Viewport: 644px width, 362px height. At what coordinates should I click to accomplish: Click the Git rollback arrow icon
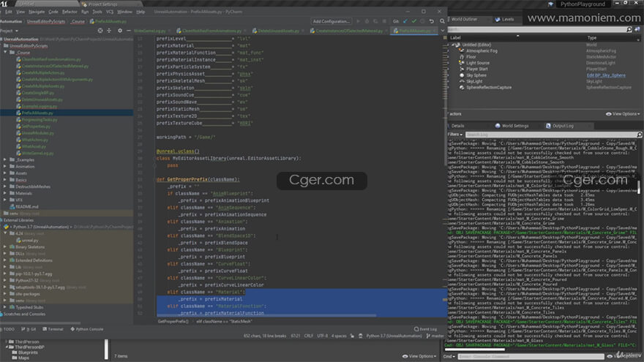click(432, 21)
